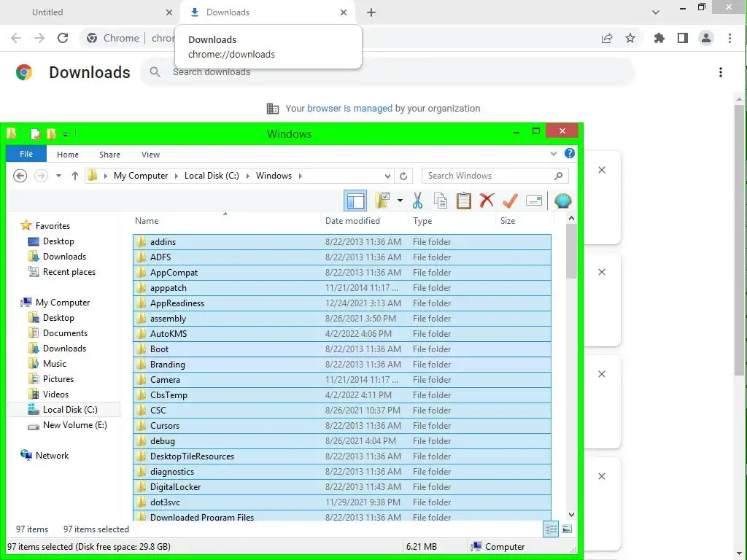Click the Explorer vertical scrollbar thumb
The image size is (747, 560).
tap(571, 251)
